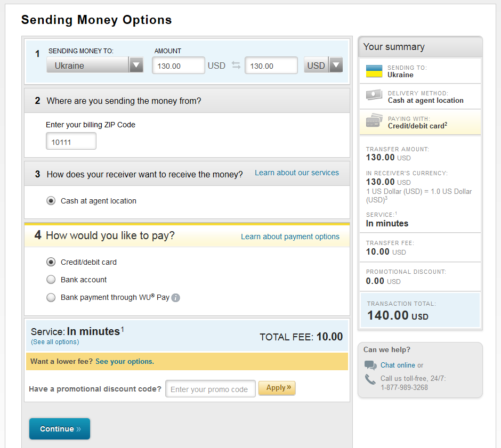
Task: Click the credit card icon in summary
Action: [374, 120]
